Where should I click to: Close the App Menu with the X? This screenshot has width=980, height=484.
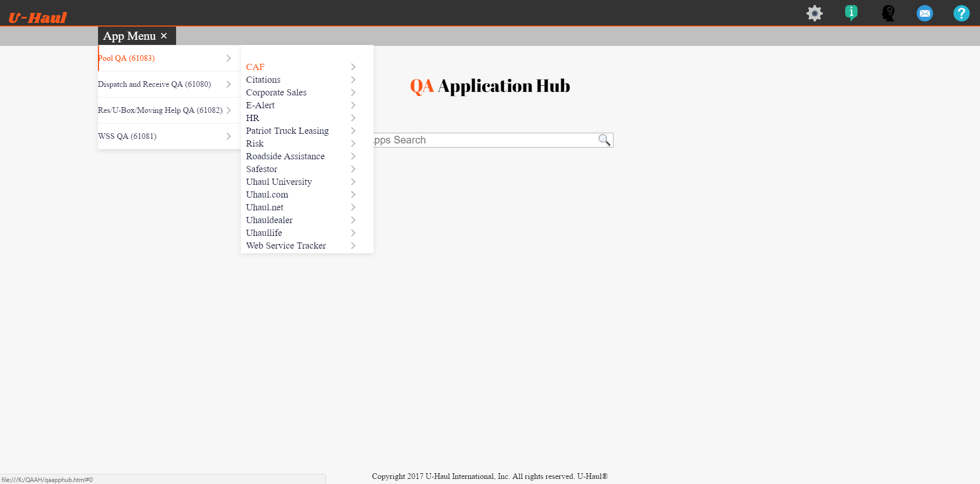click(164, 36)
